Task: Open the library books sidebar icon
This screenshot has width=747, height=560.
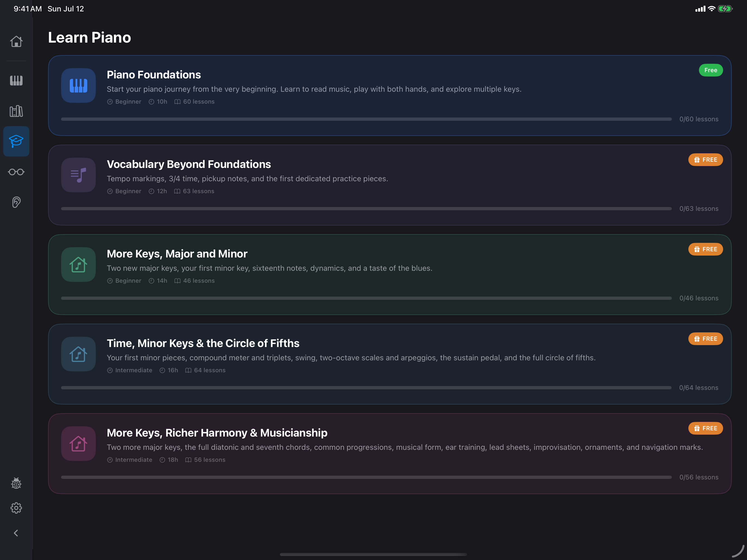Action: (16, 111)
